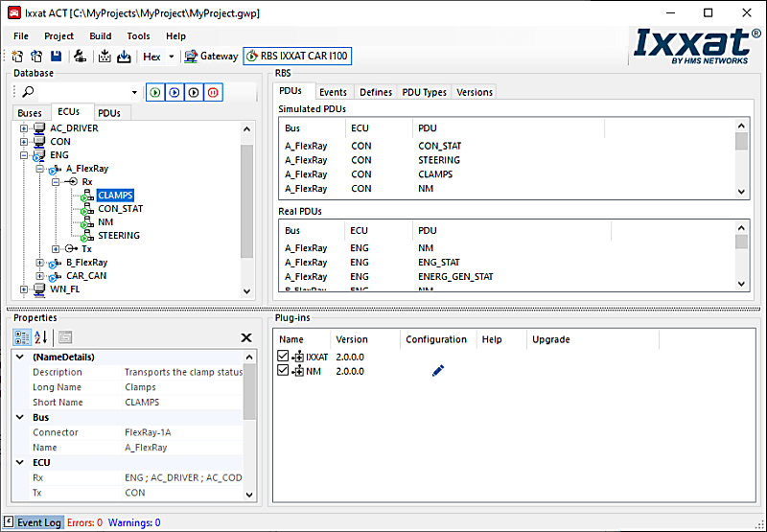
Task: Click the Gateway toolbar button
Action: 211,57
